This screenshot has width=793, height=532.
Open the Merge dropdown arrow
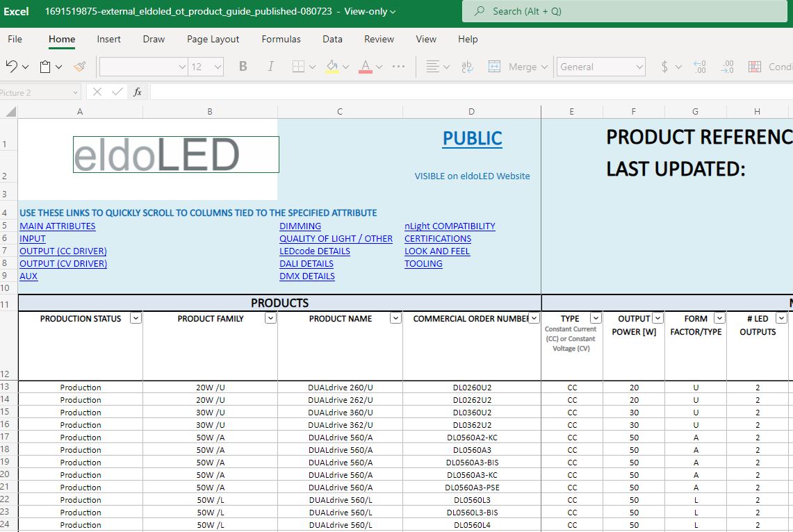coord(544,67)
